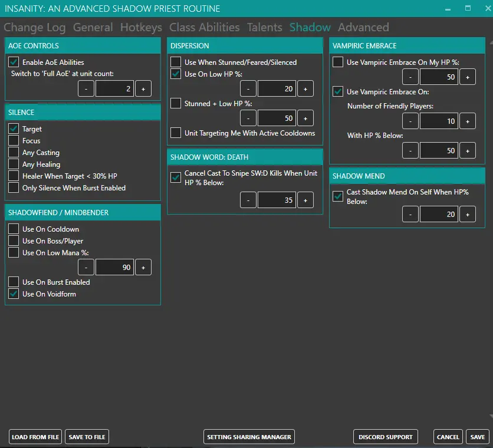
Task: Raise the Use On Low Mana % value
Action: 143,267
